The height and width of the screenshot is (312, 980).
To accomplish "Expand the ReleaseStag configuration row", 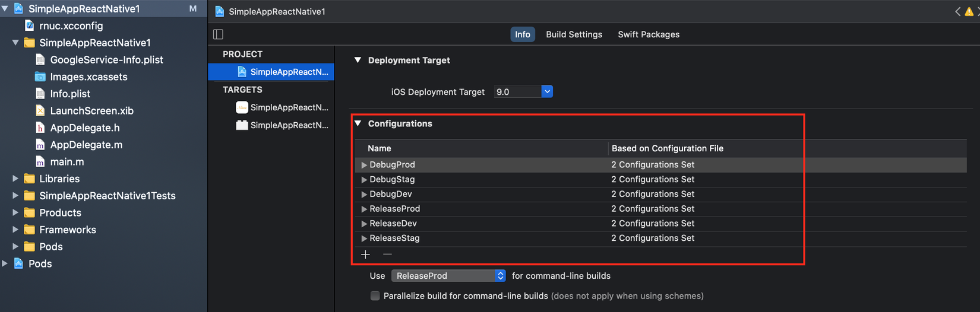I will pos(364,238).
